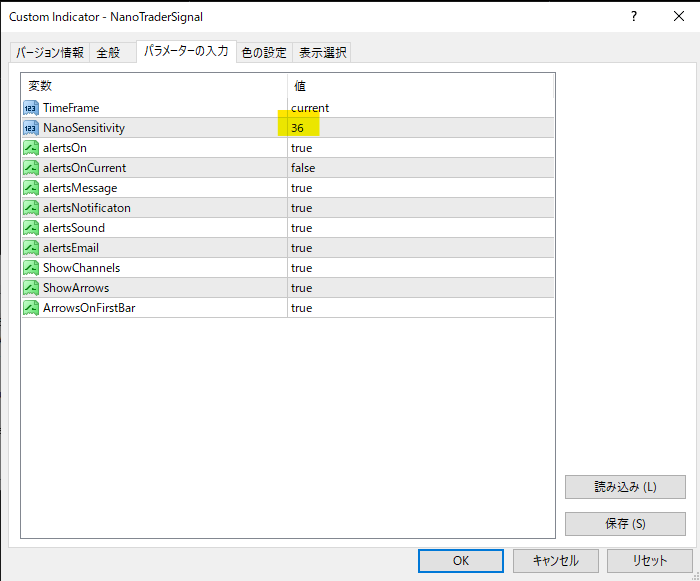
Task: Click the green icon beside alertsOnCurrent
Action: click(x=31, y=168)
